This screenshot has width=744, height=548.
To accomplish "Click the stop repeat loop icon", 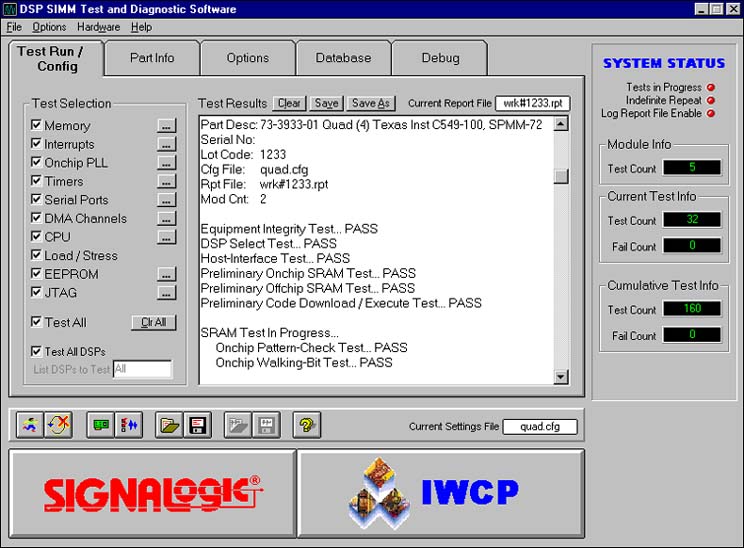I will pos(58,425).
